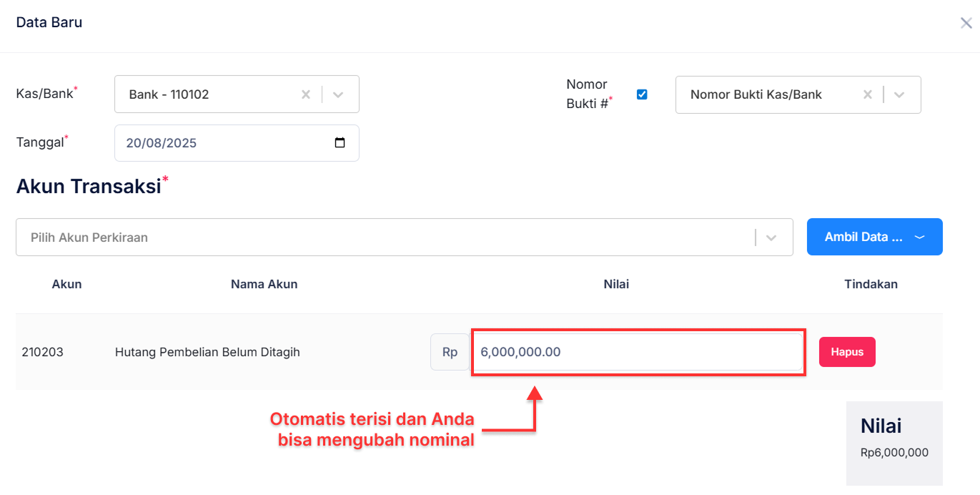This screenshot has height=495, width=980.
Task: Close the Data Baru dialog
Action: (x=966, y=22)
